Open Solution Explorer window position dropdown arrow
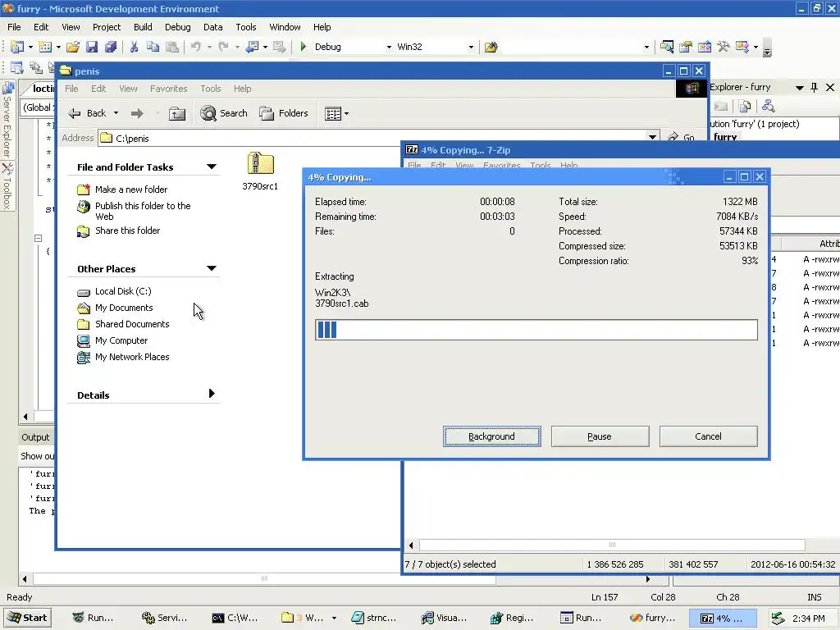 coord(799,88)
